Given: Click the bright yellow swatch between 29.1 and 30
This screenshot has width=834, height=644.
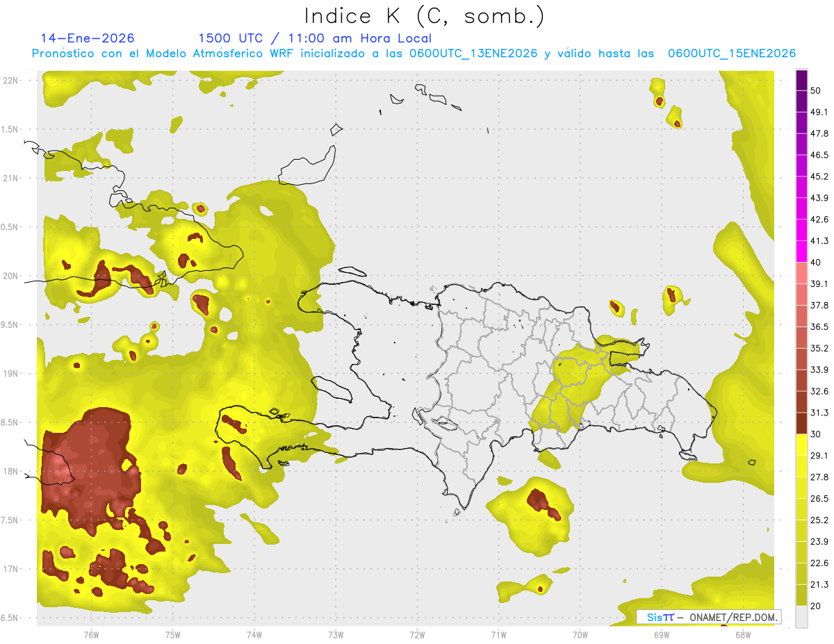Looking at the screenshot, I should [802, 445].
